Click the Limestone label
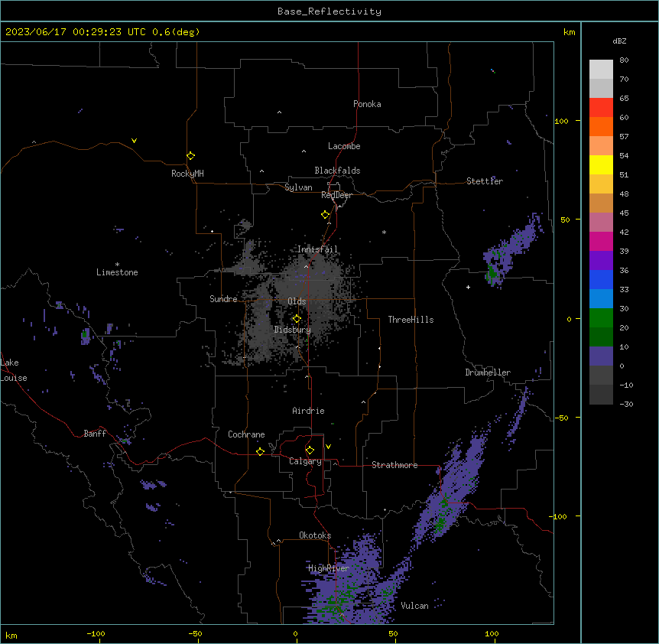The height and width of the screenshot is (644, 659). tap(117, 272)
